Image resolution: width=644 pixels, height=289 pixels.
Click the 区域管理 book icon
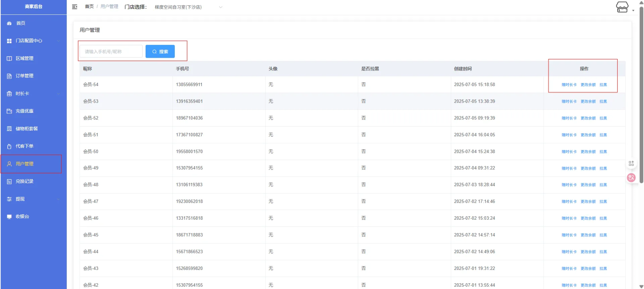[9, 59]
